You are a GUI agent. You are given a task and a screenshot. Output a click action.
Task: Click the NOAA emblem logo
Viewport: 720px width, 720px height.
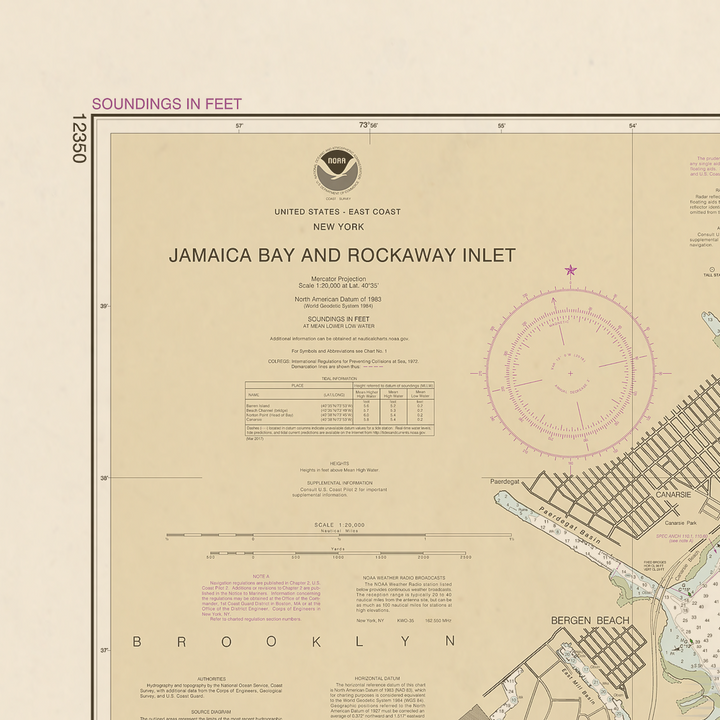click(338, 171)
